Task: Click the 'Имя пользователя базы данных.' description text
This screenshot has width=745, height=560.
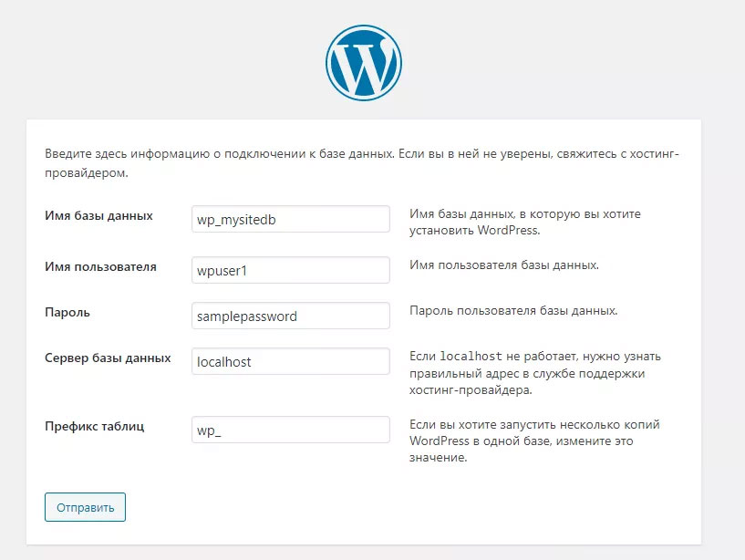Action: tap(503, 265)
